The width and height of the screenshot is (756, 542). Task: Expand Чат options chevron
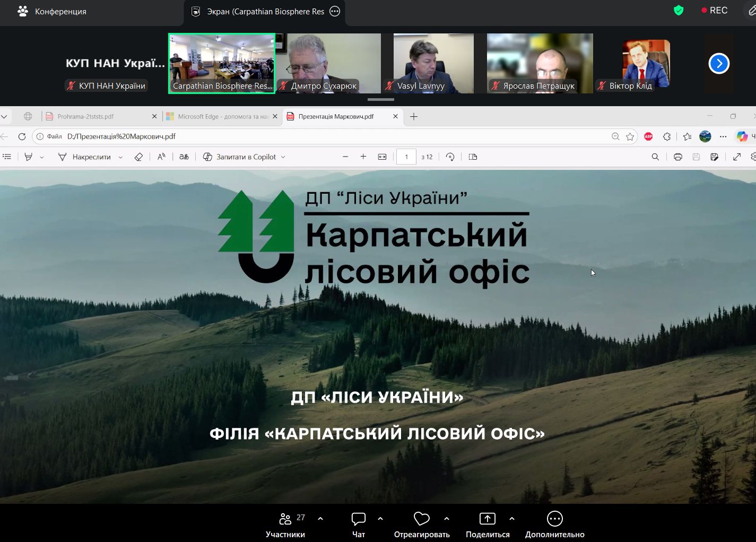[380, 519]
